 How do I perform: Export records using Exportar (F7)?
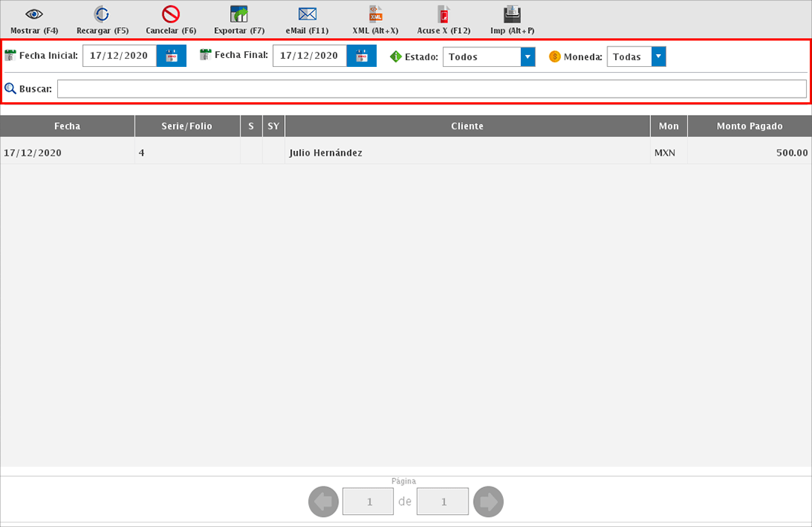coord(239,14)
